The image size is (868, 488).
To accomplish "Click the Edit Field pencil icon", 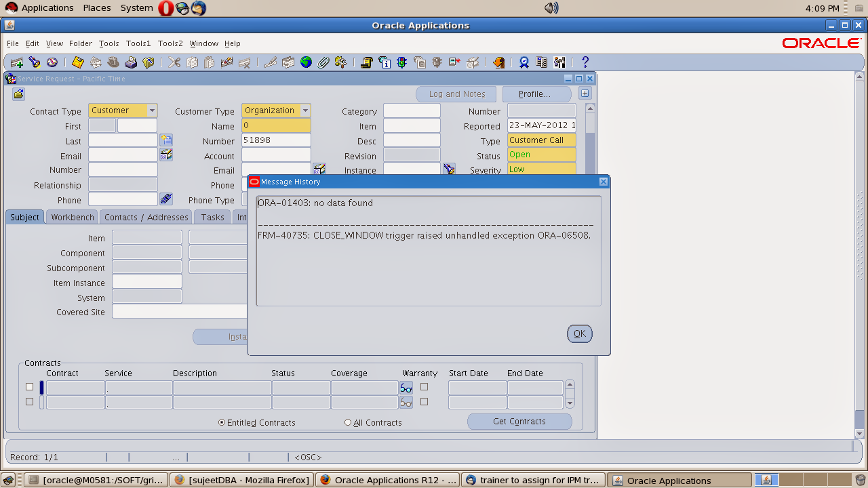I will (271, 62).
